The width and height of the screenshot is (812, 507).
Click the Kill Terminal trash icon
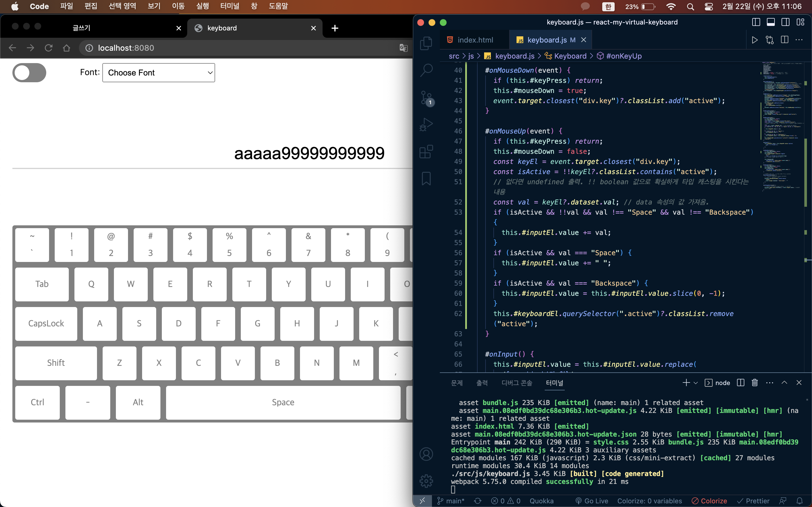(x=754, y=383)
